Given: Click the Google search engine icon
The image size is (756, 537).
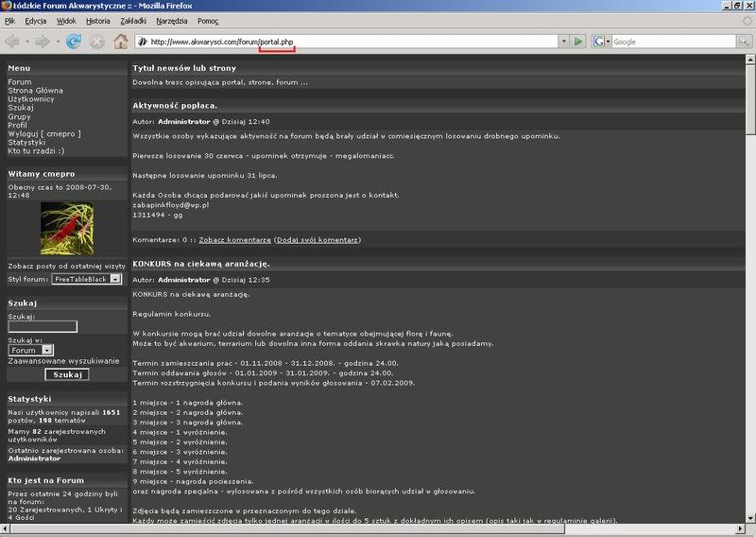Looking at the screenshot, I should [x=599, y=42].
